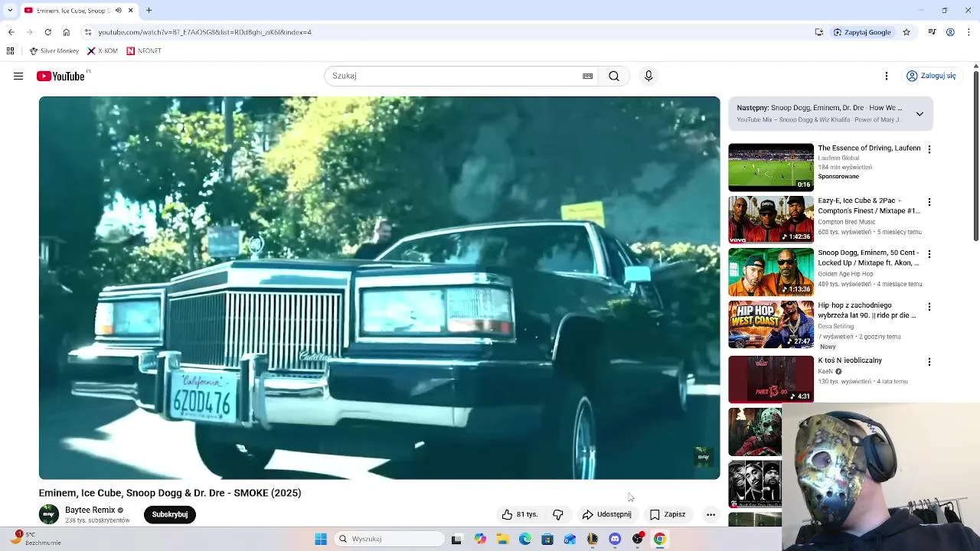
Task: Open the media controls icon in Chrome toolbar
Action: click(932, 32)
